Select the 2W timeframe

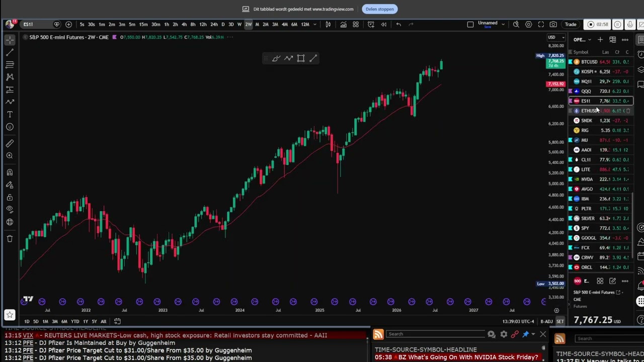point(249,24)
